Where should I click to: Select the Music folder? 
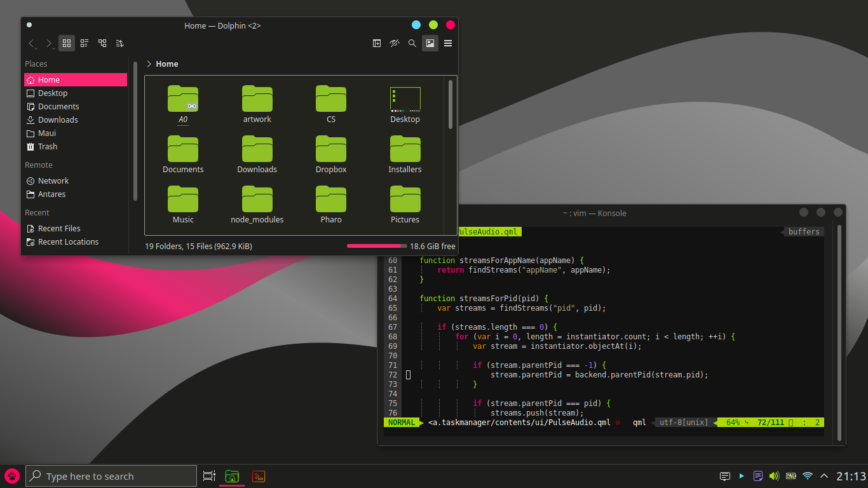click(183, 205)
